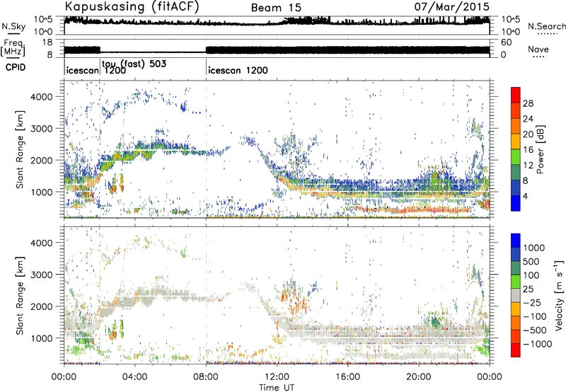Click the 16:00 time tick label
Image resolution: width=566 pixels, height=392 pixels.
click(x=347, y=377)
